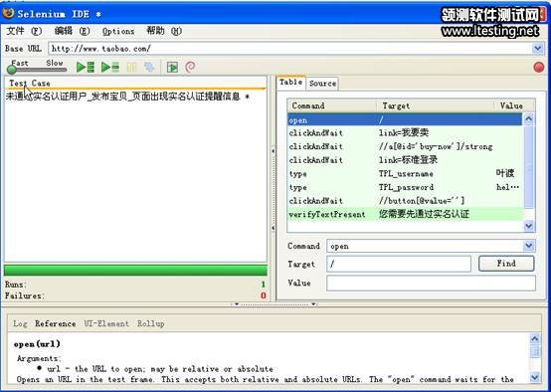This screenshot has height=392, width=551.
Task: Open the 文件 (F) menu
Action: coord(24,31)
